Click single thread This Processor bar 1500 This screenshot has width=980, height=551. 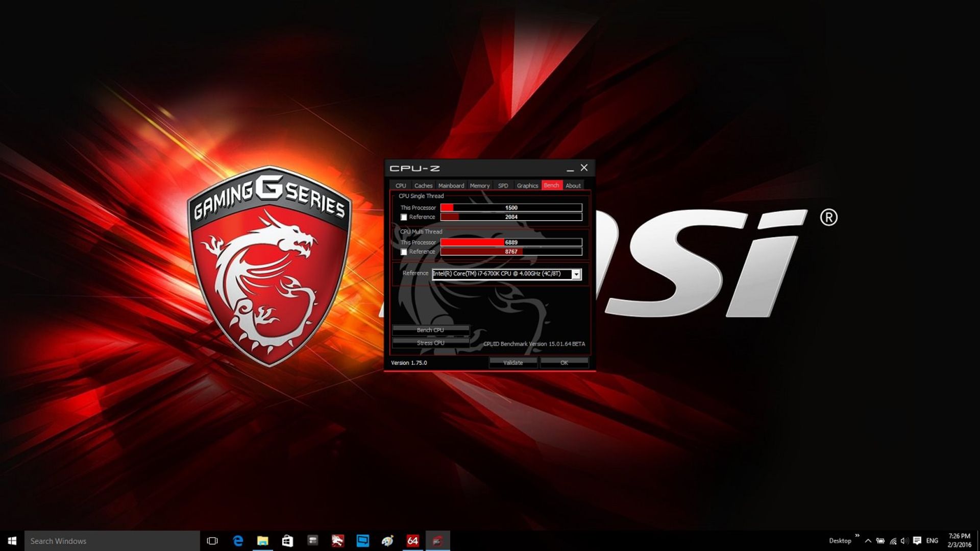point(511,208)
